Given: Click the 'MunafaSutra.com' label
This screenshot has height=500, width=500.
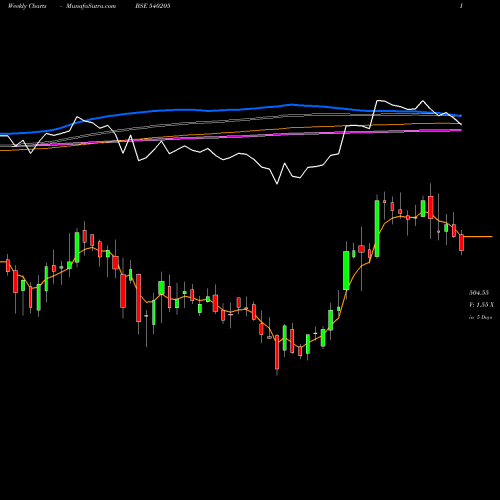Looking at the screenshot, I should [x=91, y=6].
